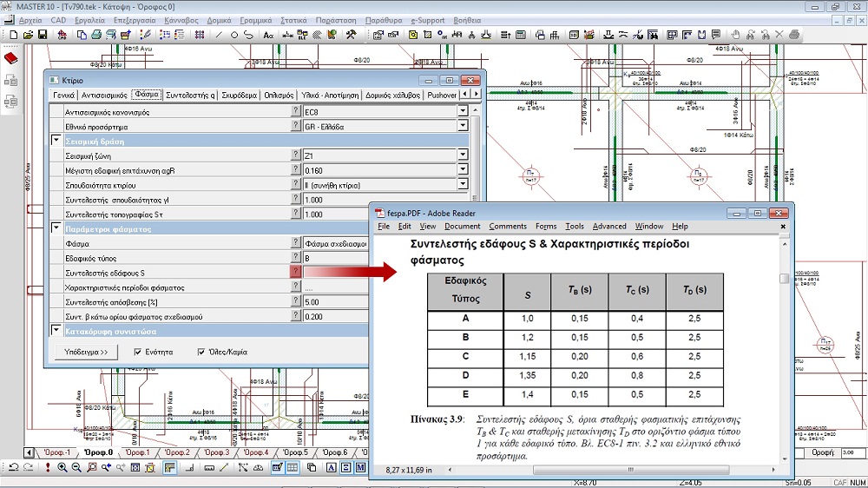Select the Όροφ.1 floor tab
868x488 pixels.
(x=138, y=452)
